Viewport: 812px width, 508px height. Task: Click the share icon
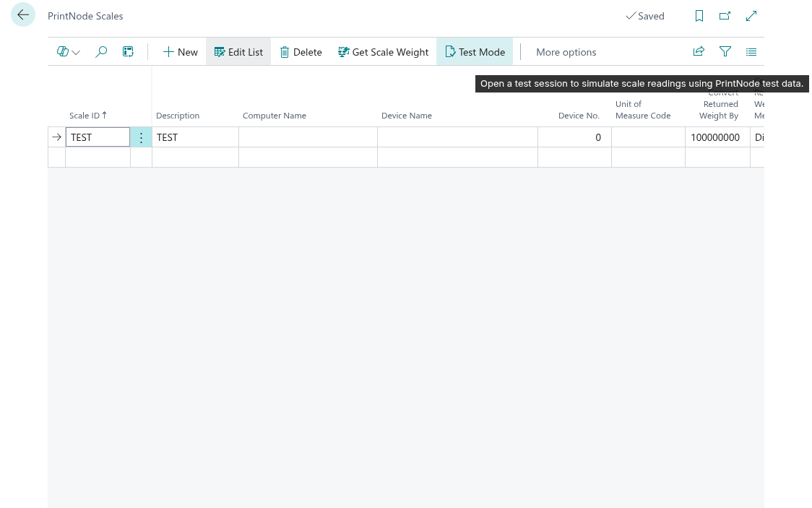[699, 52]
